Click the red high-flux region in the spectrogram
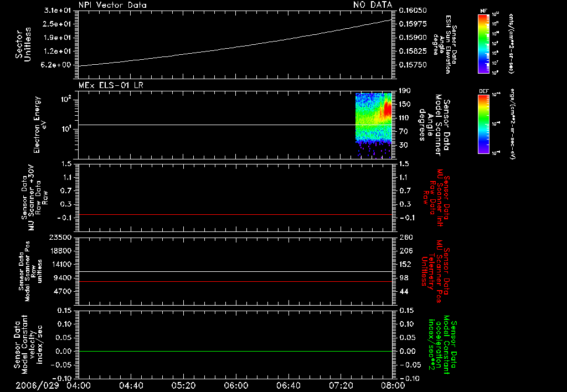The image size is (567, 392). 388,109
